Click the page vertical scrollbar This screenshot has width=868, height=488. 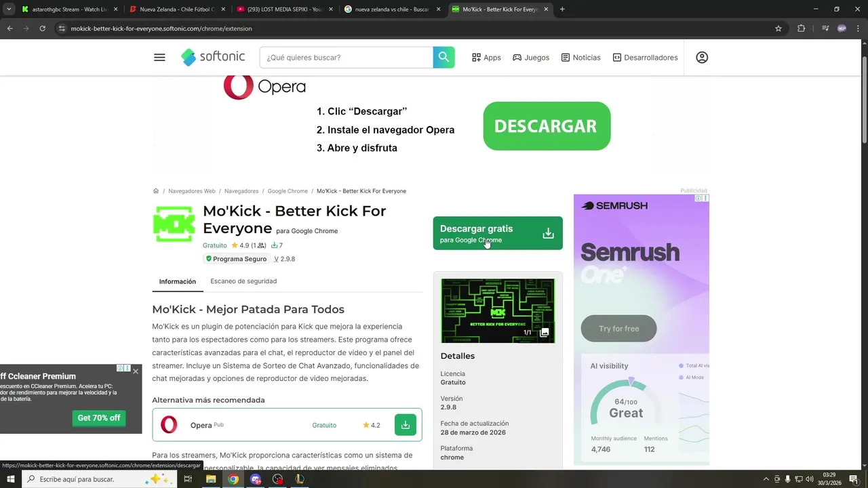click(x=864, y=100)
